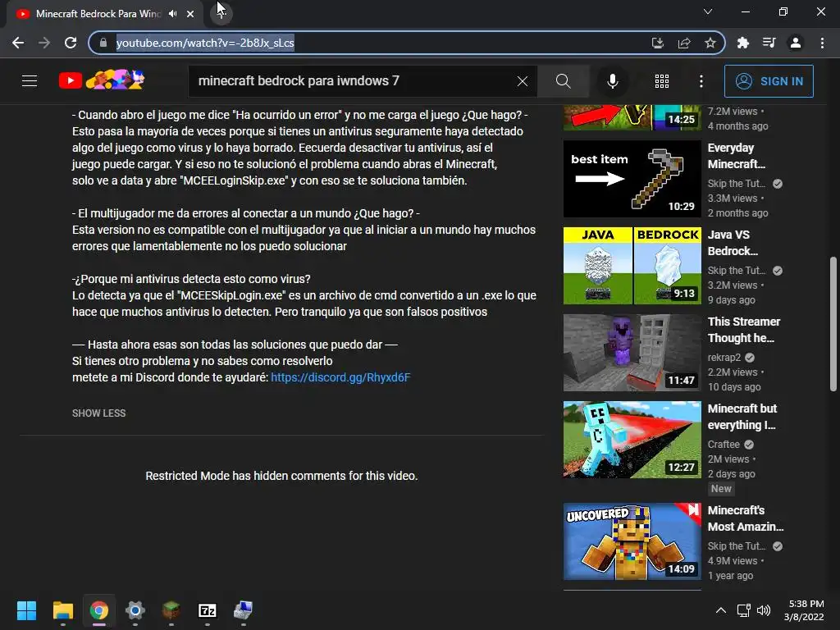Open volume control tray icon
Image resolution: width=840 pixels, height=630 pixels.
coord(764,610)
